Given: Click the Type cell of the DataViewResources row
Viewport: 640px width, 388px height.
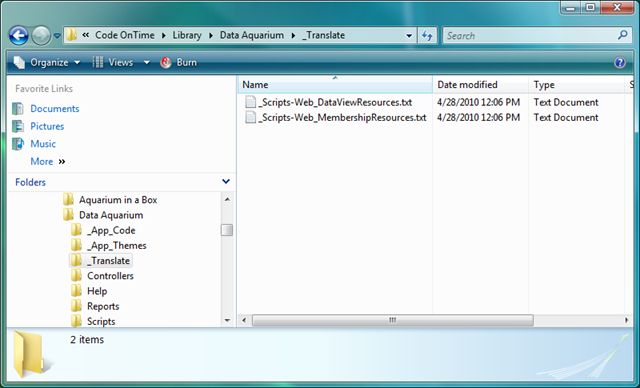Looking at the screenshot, I should [566, 102].
